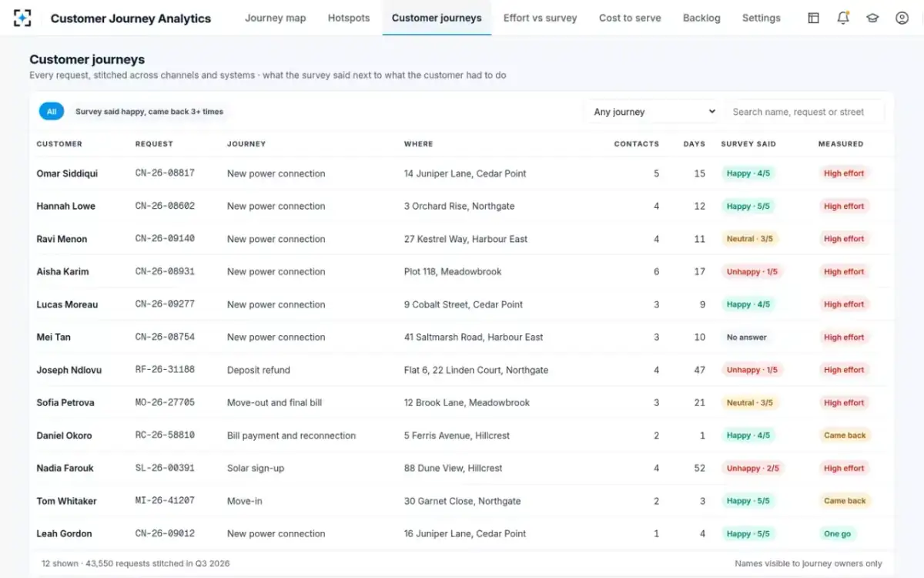Screen dimensions: 924x578
Task: Open the user account profile icon
Action: click(x=902, y=18)
